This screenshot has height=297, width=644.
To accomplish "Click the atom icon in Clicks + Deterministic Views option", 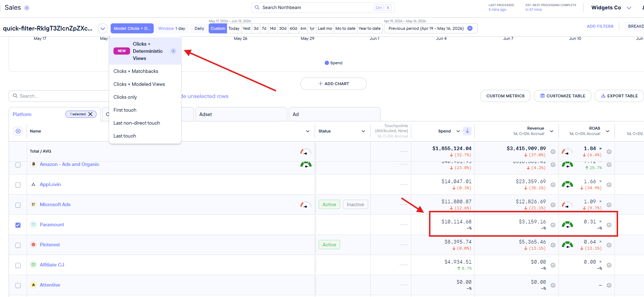I will [x=173, y=51].
